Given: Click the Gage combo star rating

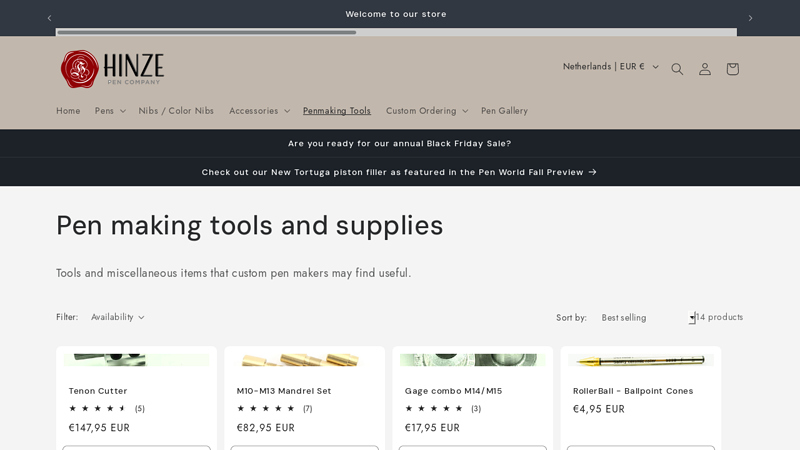Looking at the screenshot, I should tap(434, 408).
